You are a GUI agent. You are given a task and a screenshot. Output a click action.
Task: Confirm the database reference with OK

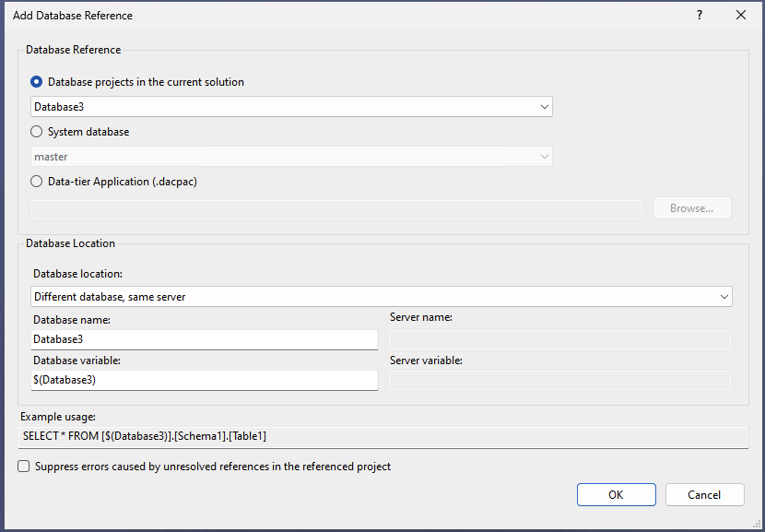[x=616, y=494]
